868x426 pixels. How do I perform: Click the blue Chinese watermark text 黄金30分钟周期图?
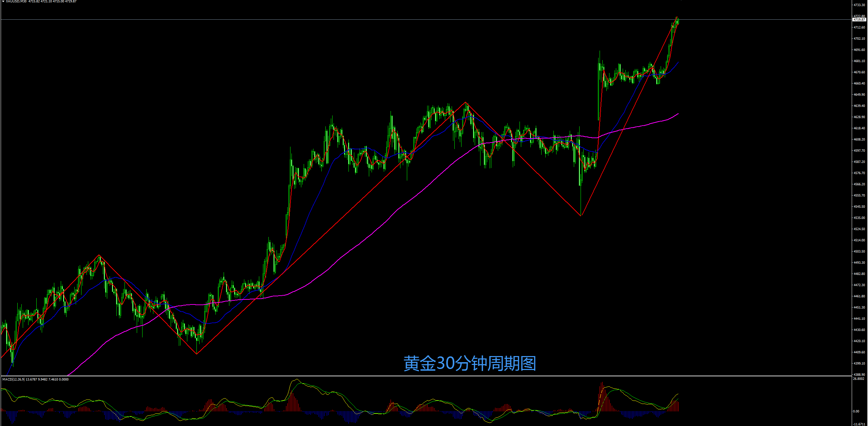(x=470, y=363)
